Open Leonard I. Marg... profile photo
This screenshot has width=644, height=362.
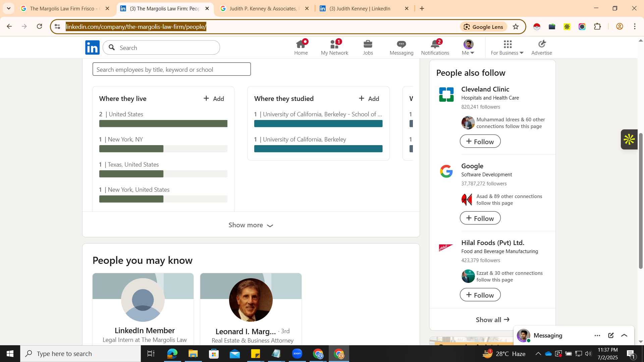251,300
